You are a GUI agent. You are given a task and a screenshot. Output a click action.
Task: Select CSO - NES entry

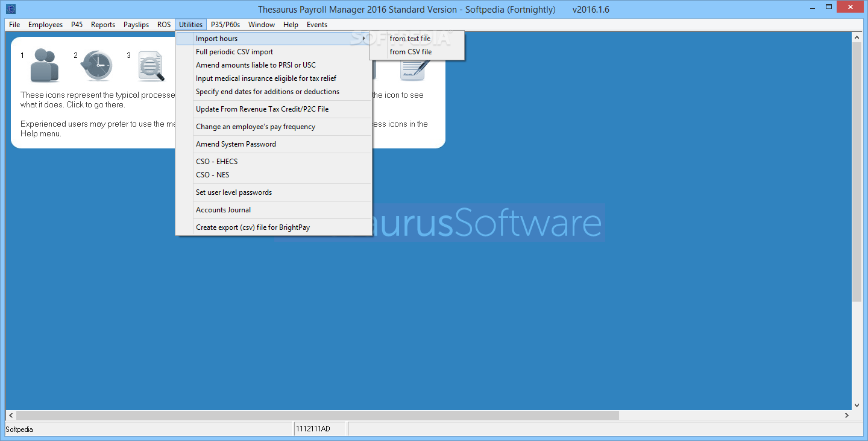[274, 175]
